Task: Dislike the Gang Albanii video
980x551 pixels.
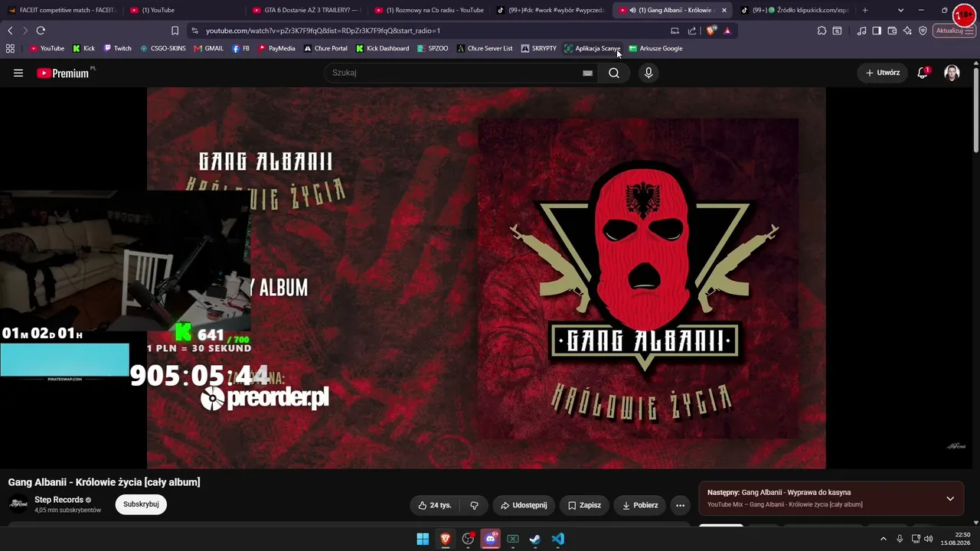Action: (x=474, y=505)
